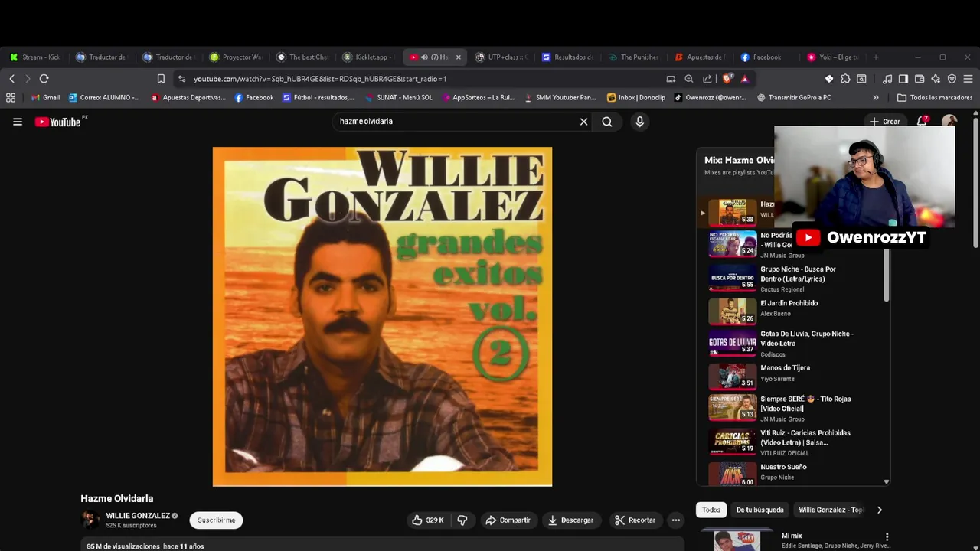Image resolution: width=980 pixels, height=551 pixels.
Task: Open a new browser tab
Action: 876,57
